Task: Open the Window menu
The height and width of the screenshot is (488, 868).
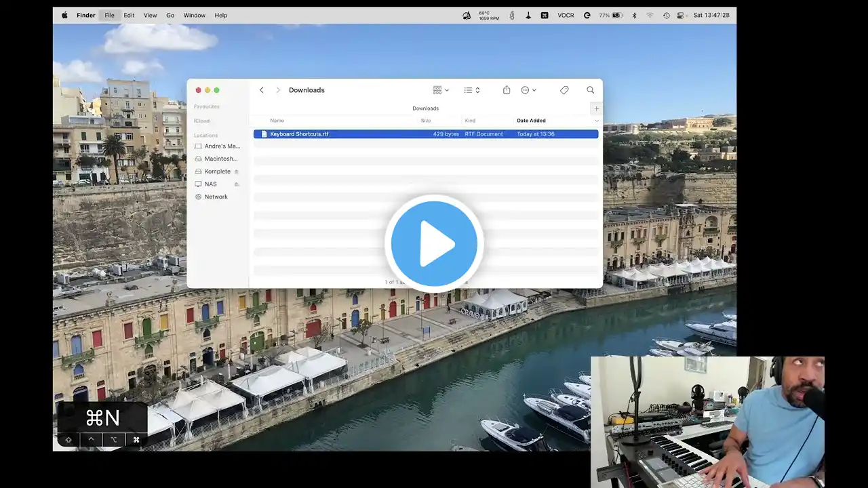Action: [x=194, y=15]
